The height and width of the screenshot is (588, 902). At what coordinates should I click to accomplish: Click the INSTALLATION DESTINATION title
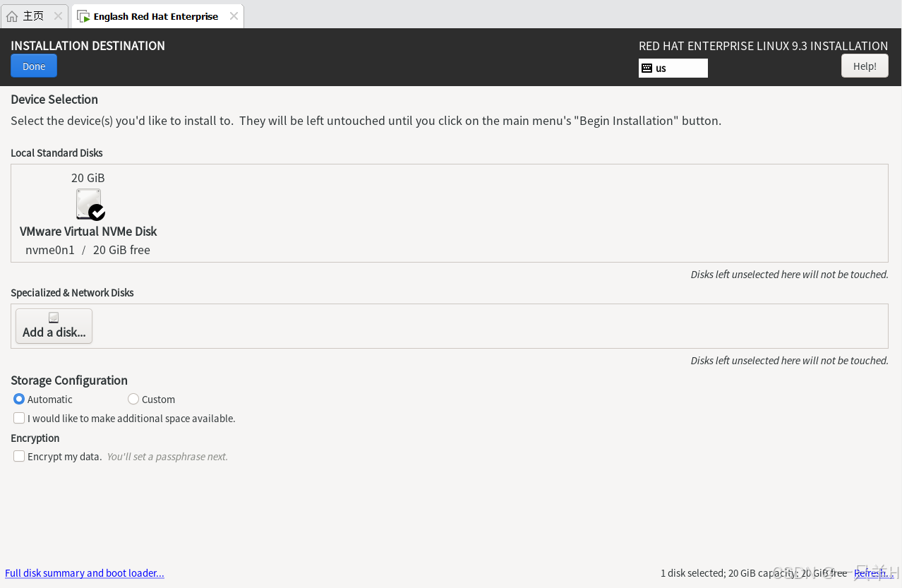[88, 46]
